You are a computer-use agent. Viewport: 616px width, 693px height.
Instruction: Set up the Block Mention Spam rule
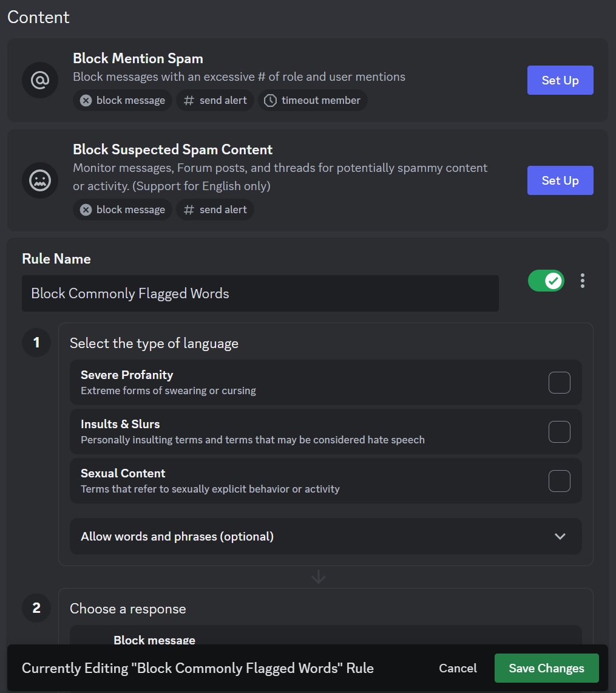tap(560, 80)
